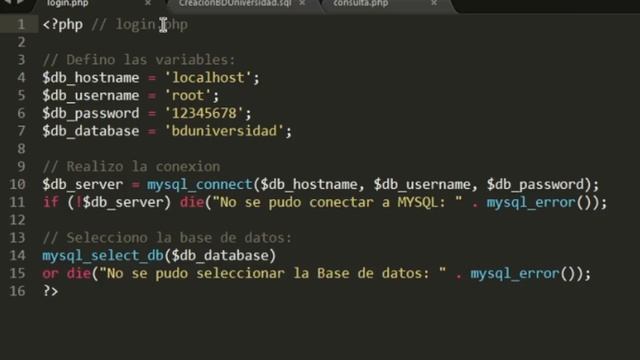
Task: Click the comment '// Selecciono la base de datos:'
Action: click(167, 238)
